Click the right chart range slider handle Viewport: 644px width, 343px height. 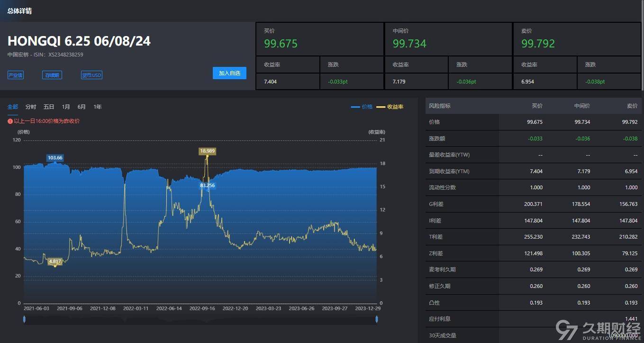pyautogui.click(x=377, y=319)
